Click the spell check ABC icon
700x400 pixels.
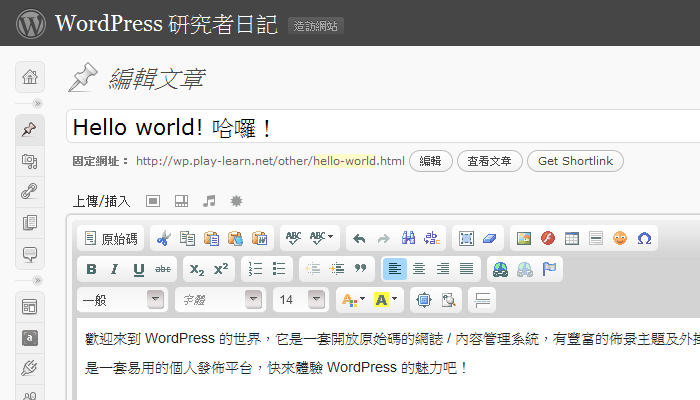293,238
